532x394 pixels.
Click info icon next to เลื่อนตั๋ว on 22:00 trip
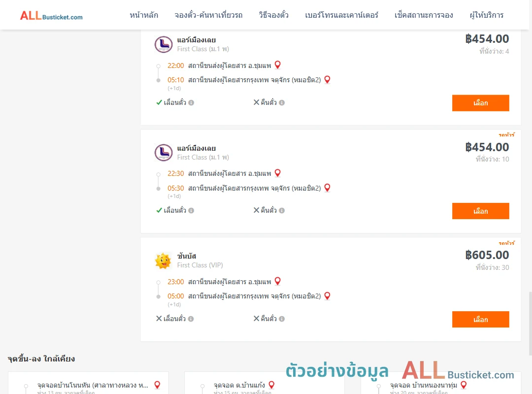(x=191, y=102)
